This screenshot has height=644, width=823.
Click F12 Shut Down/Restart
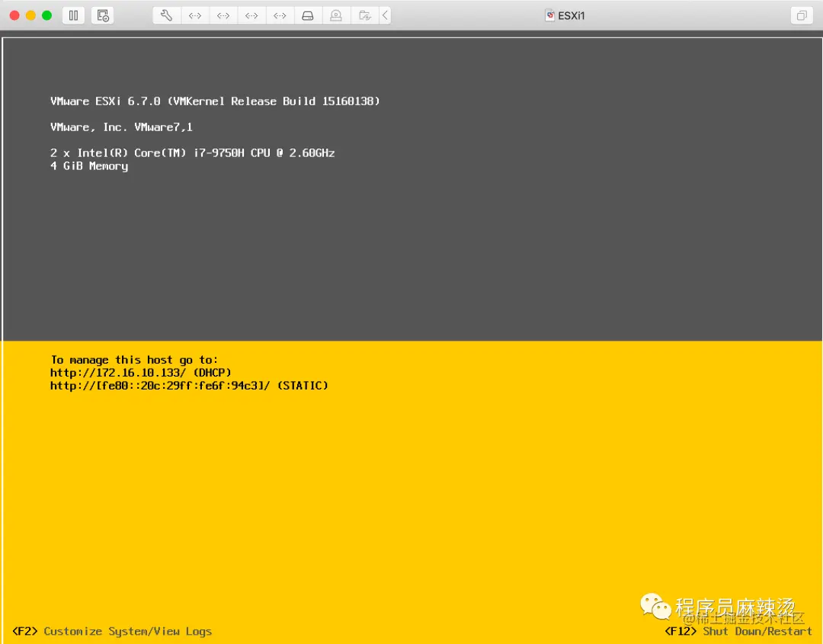tap(738, 631)
